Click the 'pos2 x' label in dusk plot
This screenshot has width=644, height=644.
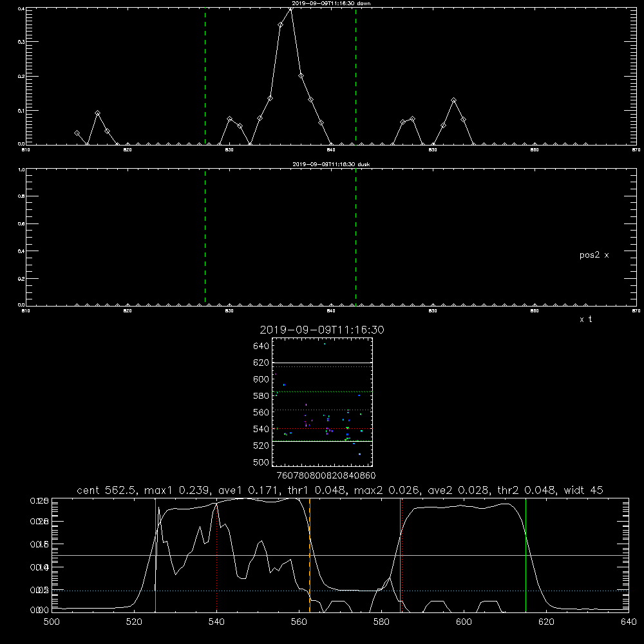594,255
